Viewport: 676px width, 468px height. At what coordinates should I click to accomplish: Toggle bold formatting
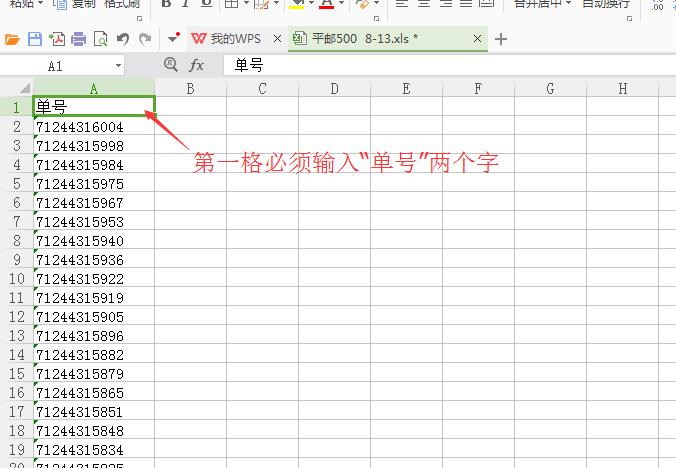[x=167, y=4]
